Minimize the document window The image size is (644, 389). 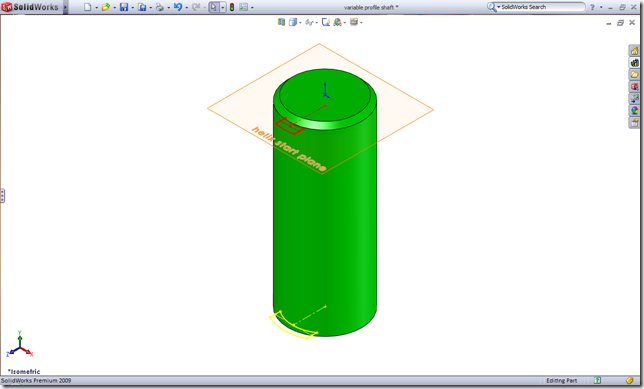pos(609,23)
